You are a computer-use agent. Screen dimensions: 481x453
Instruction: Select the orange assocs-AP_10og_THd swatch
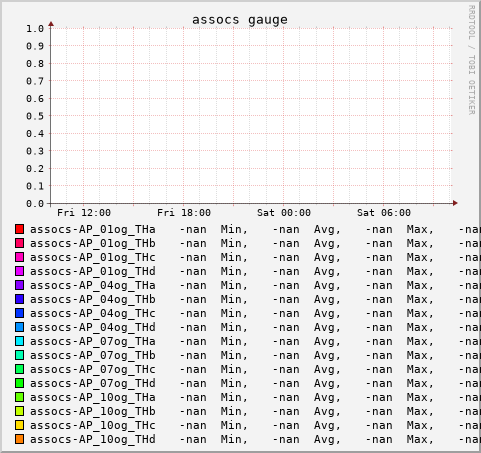[x=19, y=439]
